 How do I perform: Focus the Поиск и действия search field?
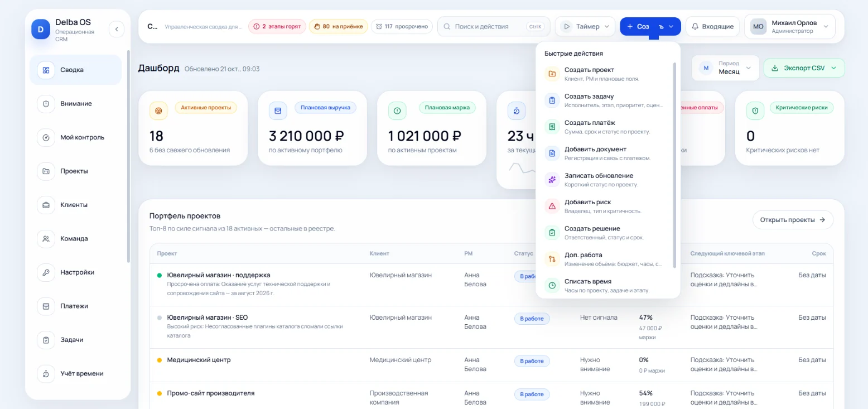coord(493,26)
